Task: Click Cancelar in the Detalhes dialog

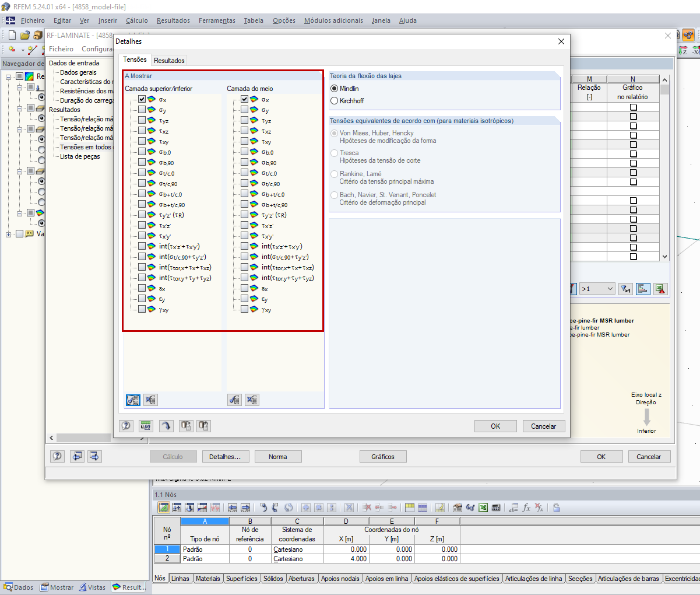Action: 544,426
